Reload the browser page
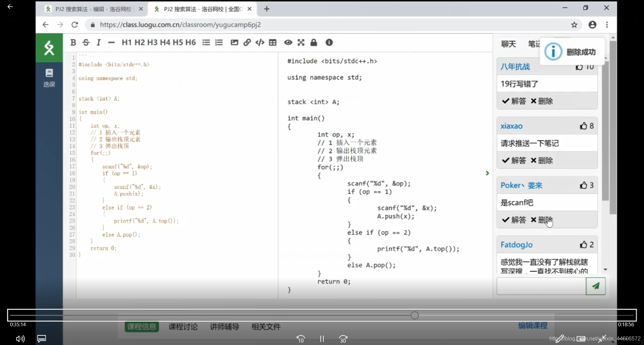 (75, 25)
